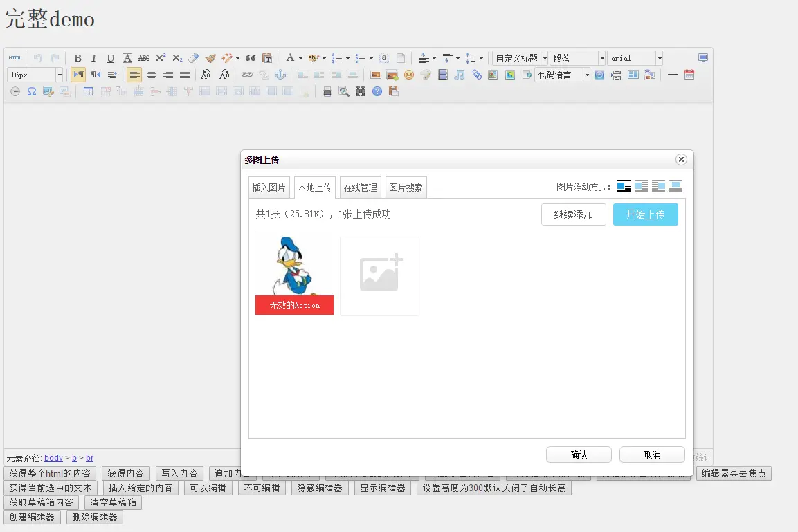This screenshot has width=798, height=532.
Task: Click 获得整个html的内容 button
Action: click(x=50, y=473)
